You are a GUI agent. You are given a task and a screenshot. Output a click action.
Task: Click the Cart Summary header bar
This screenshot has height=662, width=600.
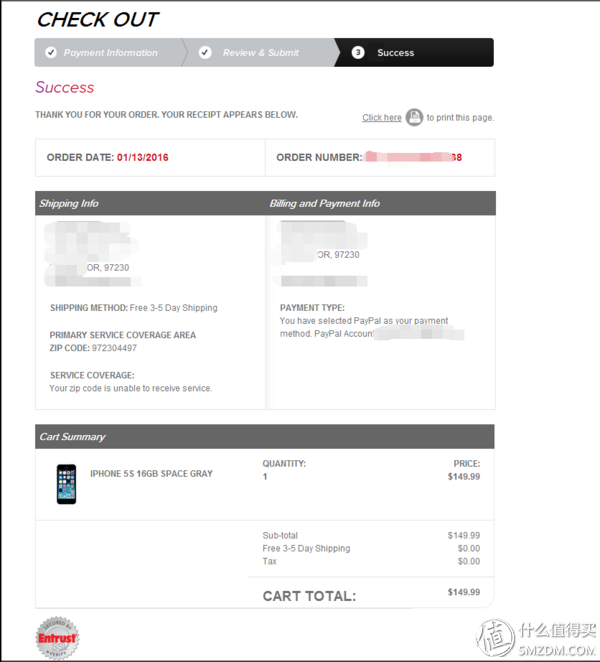pyautogui.click(x=265, y=437)
